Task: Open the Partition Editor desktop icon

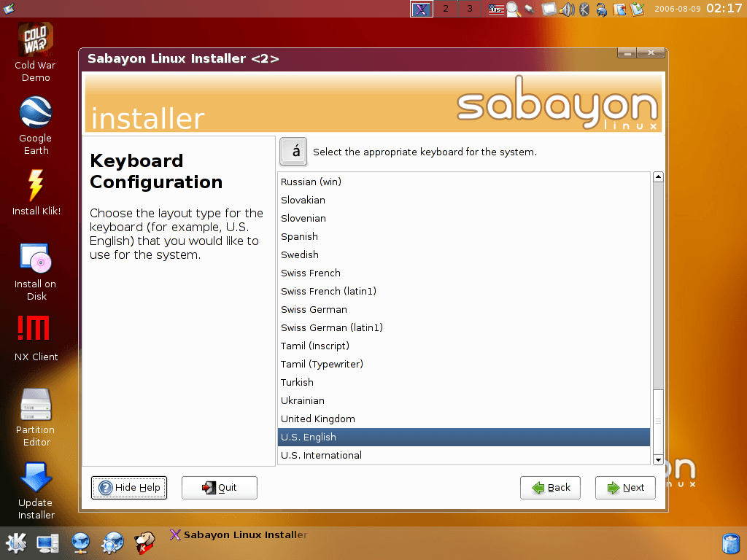Action: [36, 417]
